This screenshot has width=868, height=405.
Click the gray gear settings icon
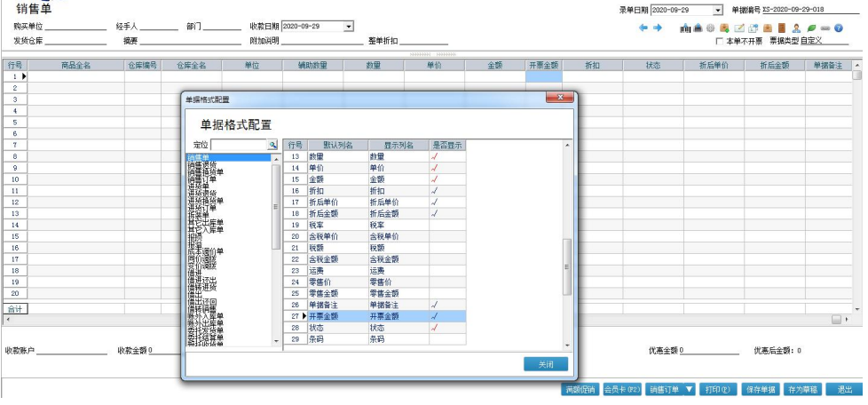710,28
